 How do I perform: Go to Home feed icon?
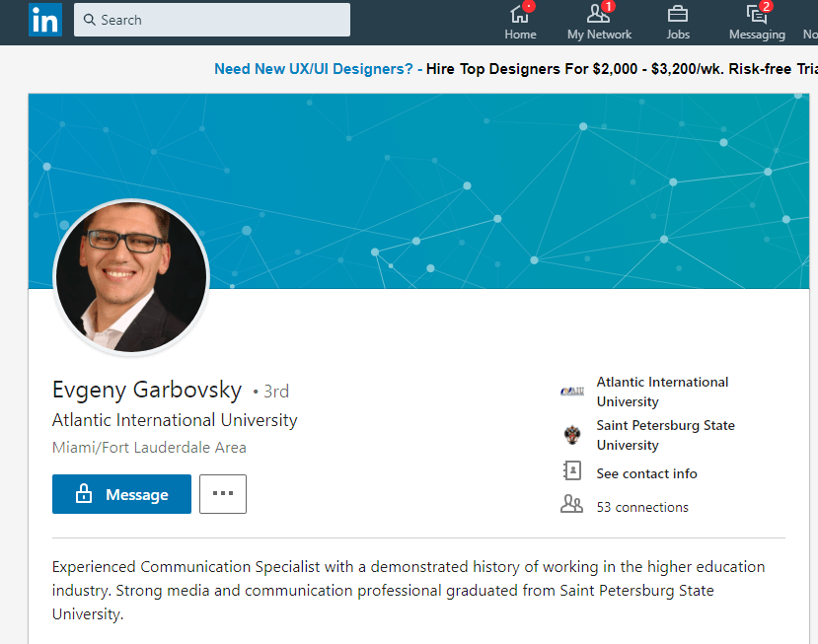[x=520, y=15]
